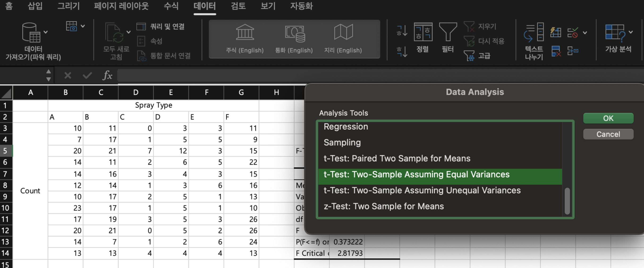Click the Stocks (주식) data type icon
The height and width of the screenshot is (268, 644).
(245, 33)
